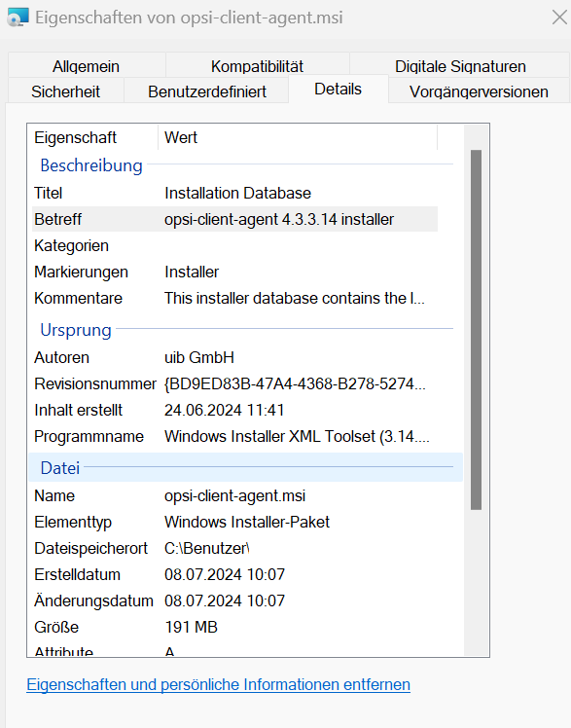Select the Änderungsdatum property label
Image resolution: width=571 pixels, height=728 pixels.
tap(93, 601)
